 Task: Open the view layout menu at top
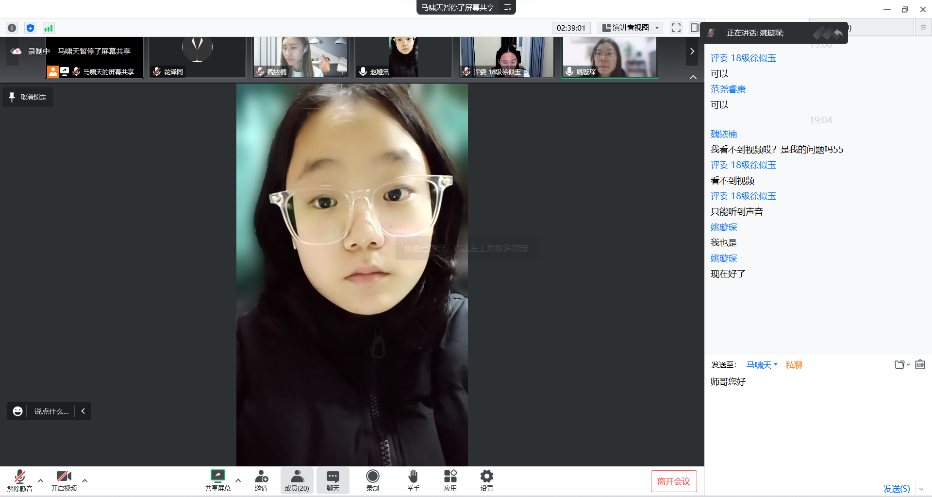click(630, 28)
